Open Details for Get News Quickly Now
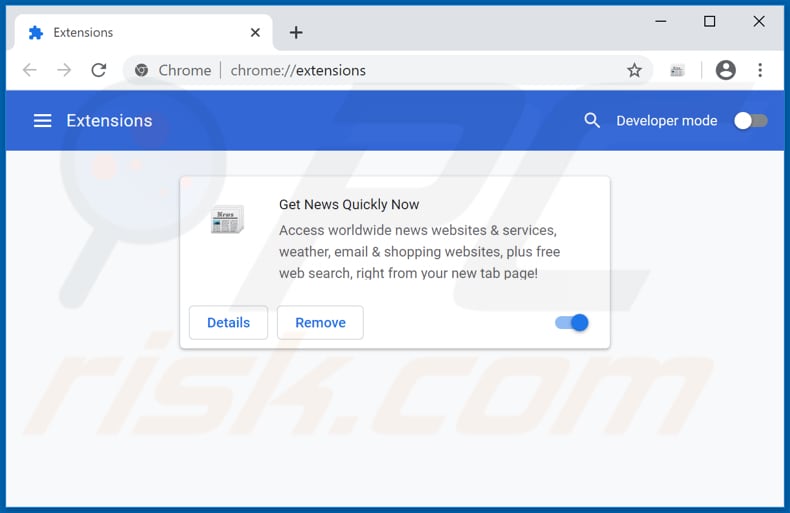This screenshot has height=513, width=790. [228, 323]
